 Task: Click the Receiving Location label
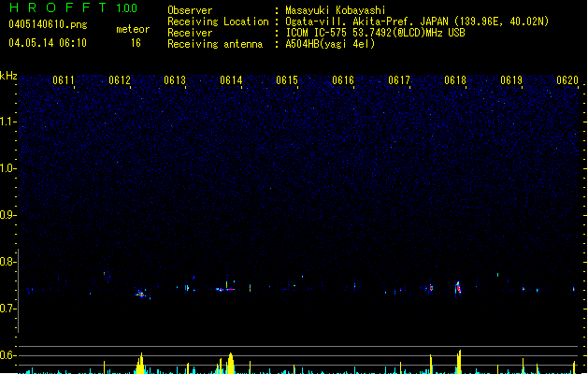218,22
